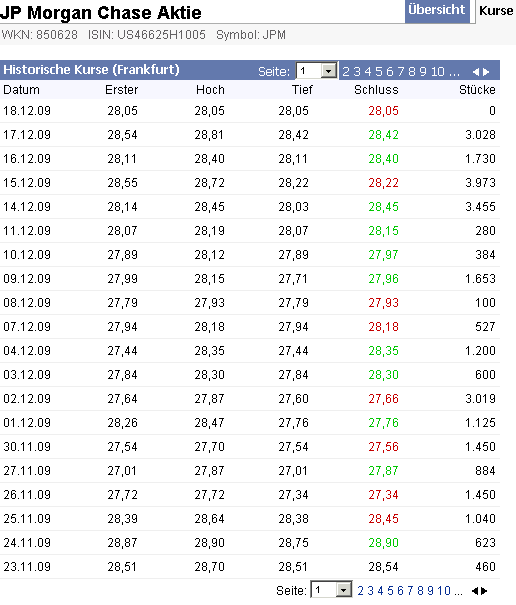Go to page 10 in bottom pagination
This screenshot has width=516, height=605.
click(444, 591)
